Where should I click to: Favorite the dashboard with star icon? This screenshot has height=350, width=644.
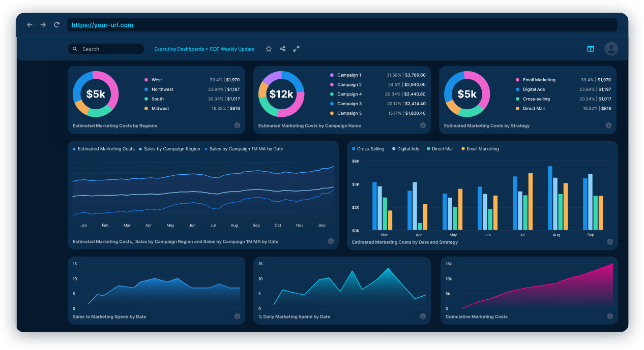click(269, 49)
